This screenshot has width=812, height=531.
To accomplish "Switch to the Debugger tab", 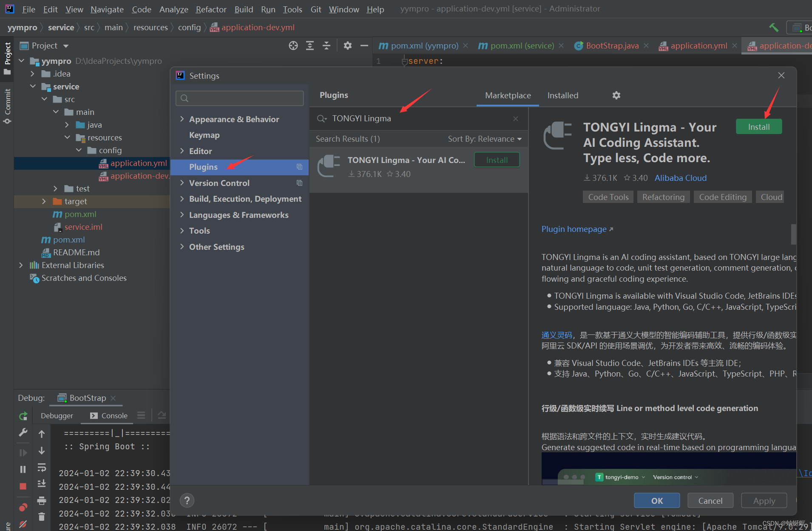I will point(57,416).
